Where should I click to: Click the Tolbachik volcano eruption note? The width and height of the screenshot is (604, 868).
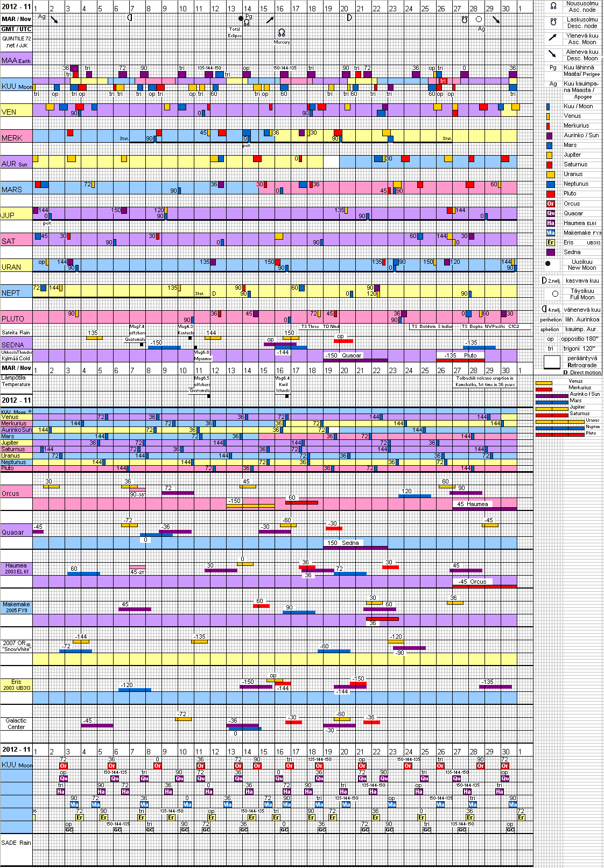(x=485, y=381)
